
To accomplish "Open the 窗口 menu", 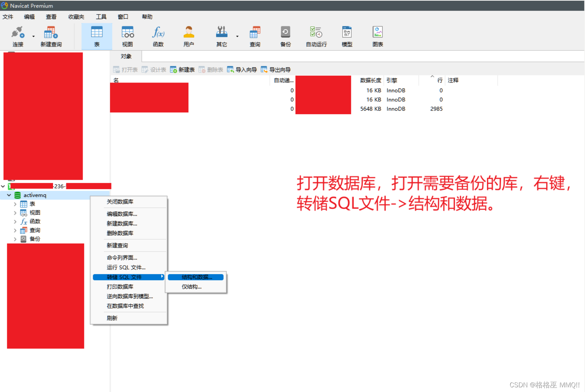I will click(x=123, y=17).
